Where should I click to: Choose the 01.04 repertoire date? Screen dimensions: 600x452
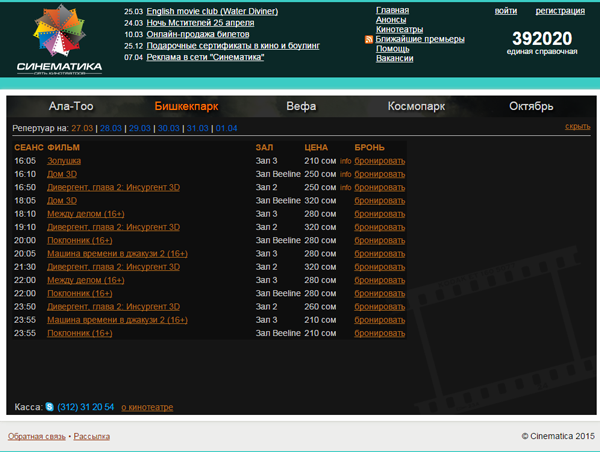pyautogui.click(x=226, y=128)
